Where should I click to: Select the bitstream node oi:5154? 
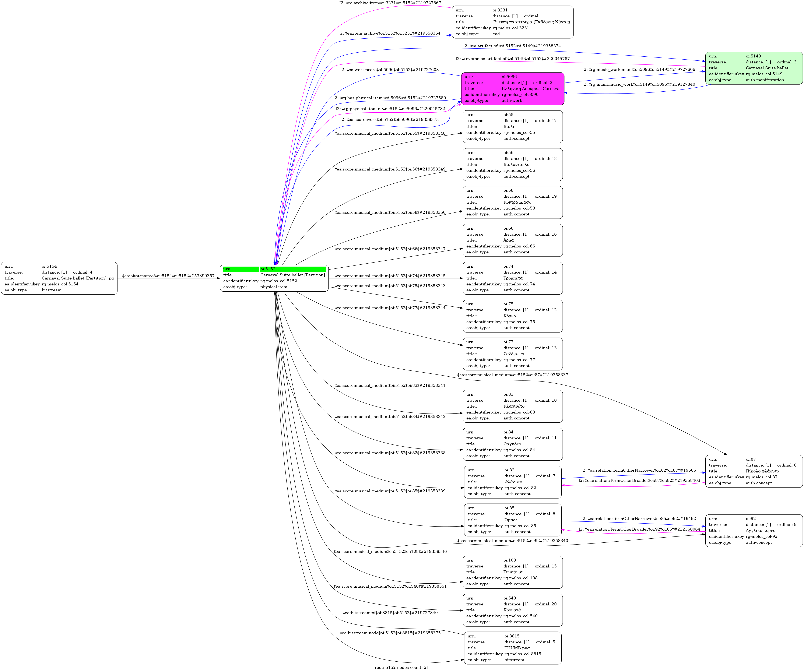tap(59, 278)
